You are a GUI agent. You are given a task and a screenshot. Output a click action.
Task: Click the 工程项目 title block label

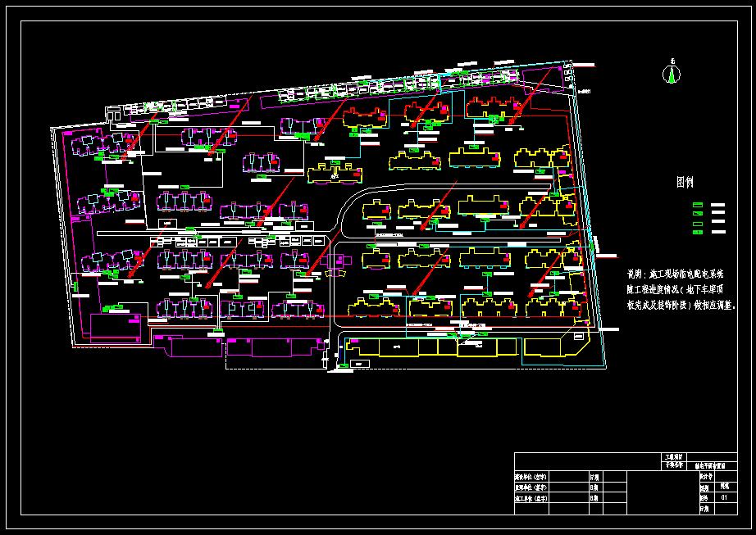[x=672, y=456]
